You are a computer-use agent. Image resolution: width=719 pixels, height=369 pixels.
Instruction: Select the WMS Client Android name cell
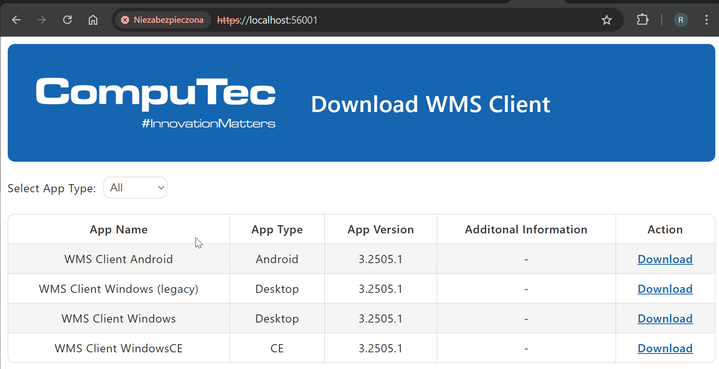(x=119, y=259)
